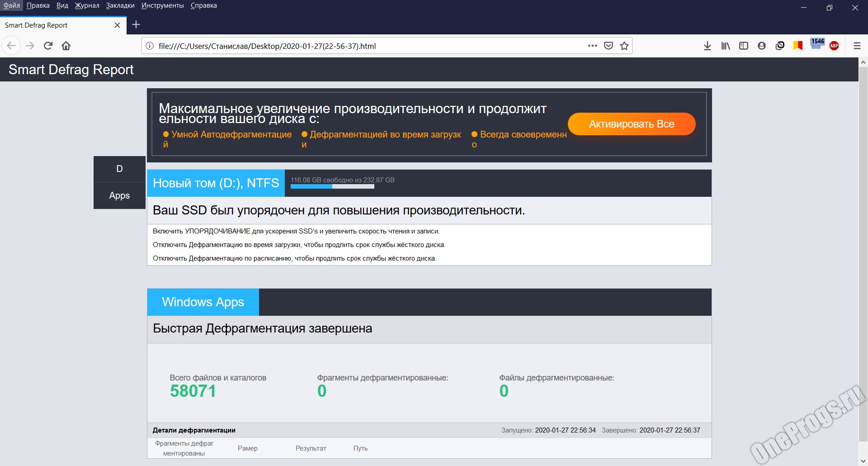Click the Всегда своевременно feature text

[x=519, y=139]
